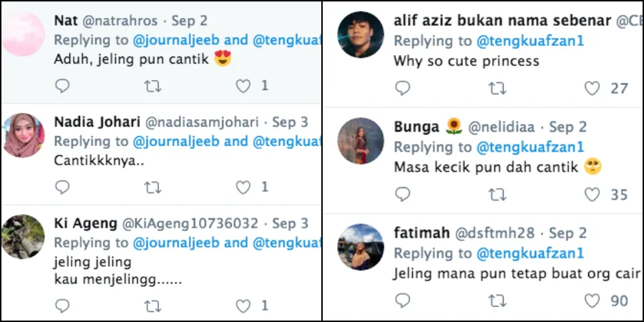Like Nadia Johari's "Cantikkknya" tweet
This screenshot has height=322, width=644.
pos(244,187)
